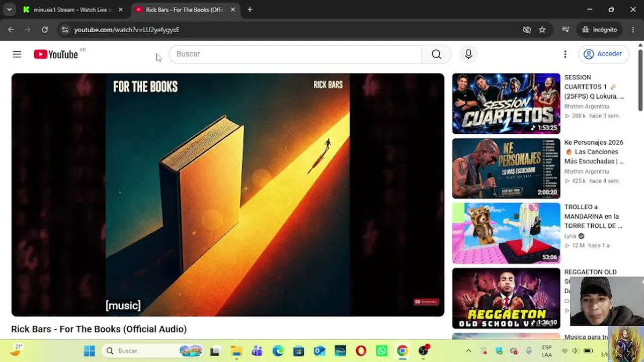Click the video title Rick Bars - For The Books
This screenshot has width=644, height=362.
[x=99, y=329]
